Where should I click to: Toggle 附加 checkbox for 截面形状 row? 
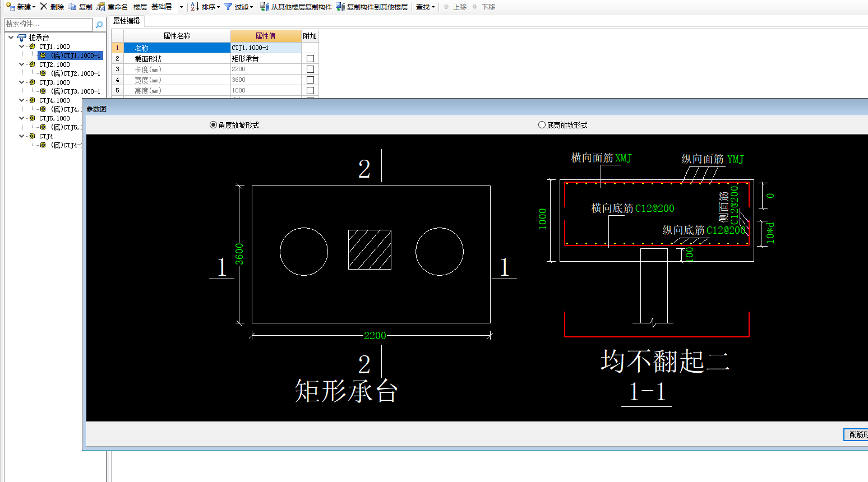pyautogui.click(x=310, y=58)
